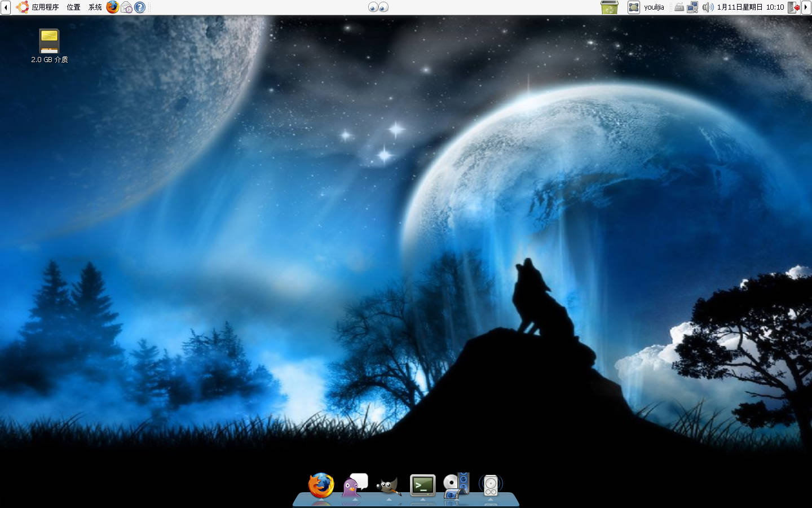Viewport: 812px width, 508px height.
Task: Open the calendar from the date and time
Action: 751,7
